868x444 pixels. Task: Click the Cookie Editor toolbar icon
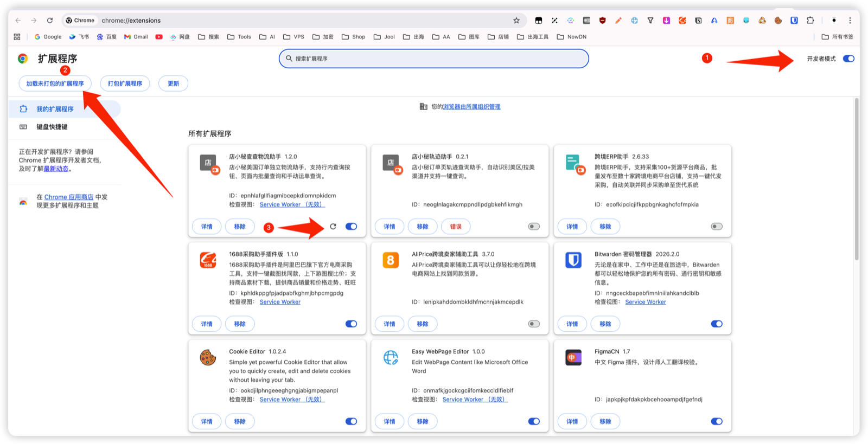pos(778,21)
